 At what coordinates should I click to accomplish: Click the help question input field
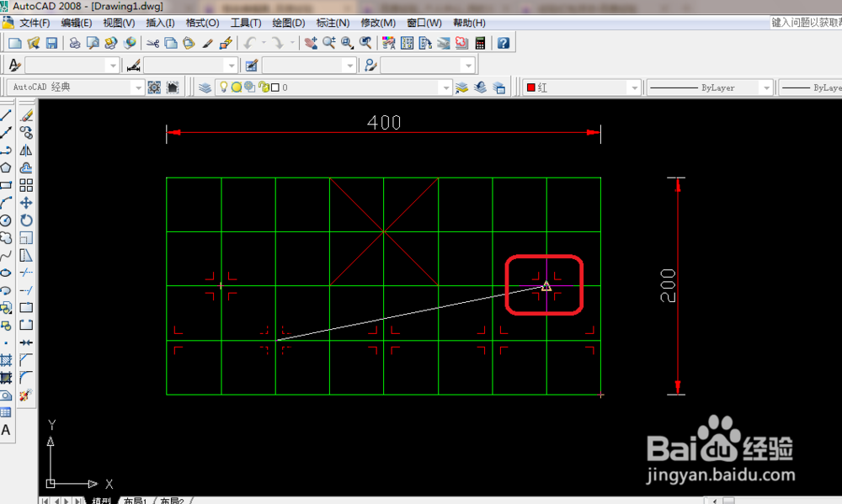[806, 23]
